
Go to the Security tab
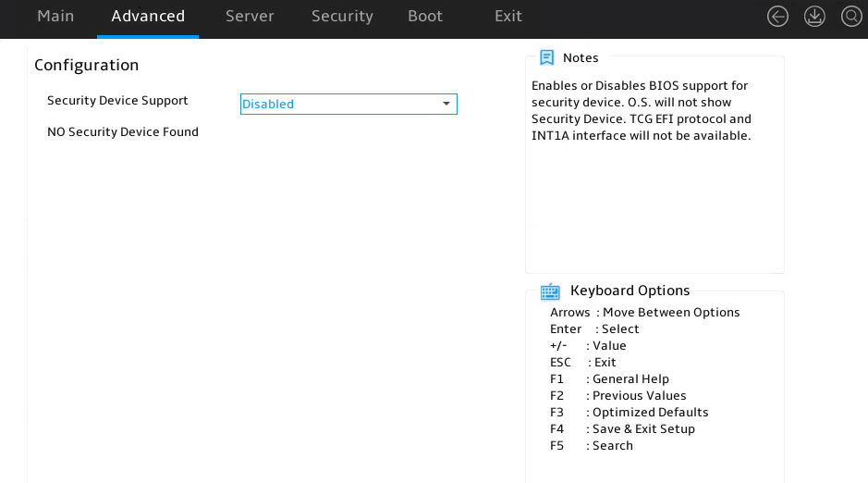(x=342, y=16)
